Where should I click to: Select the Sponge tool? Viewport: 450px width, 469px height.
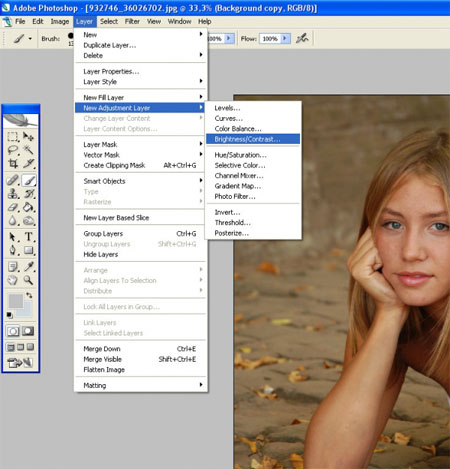(x=29, y=220)
